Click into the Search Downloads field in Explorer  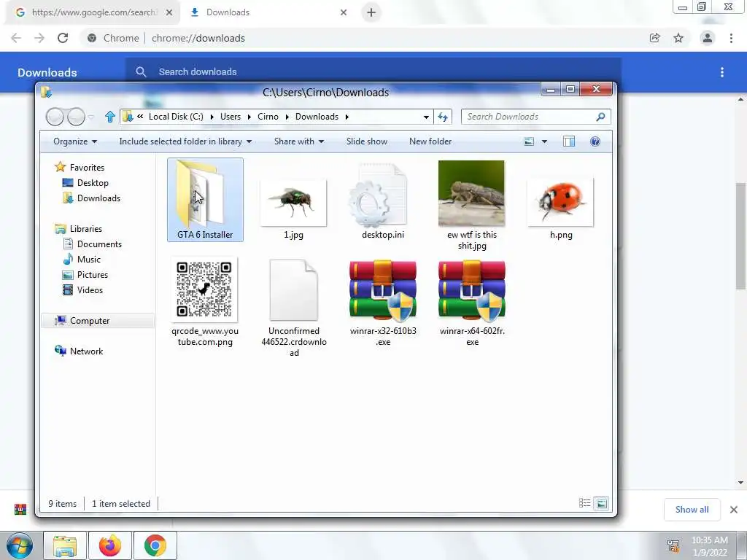tap(529, 117)
